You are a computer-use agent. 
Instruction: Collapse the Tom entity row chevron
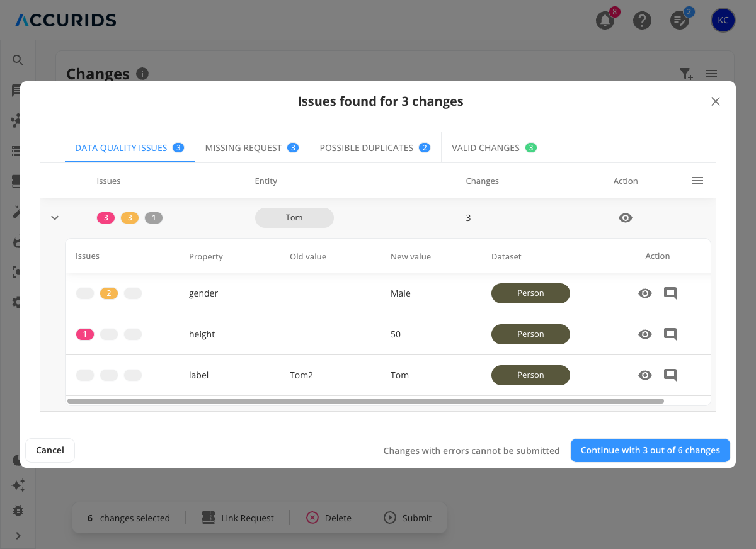[55, 217]
